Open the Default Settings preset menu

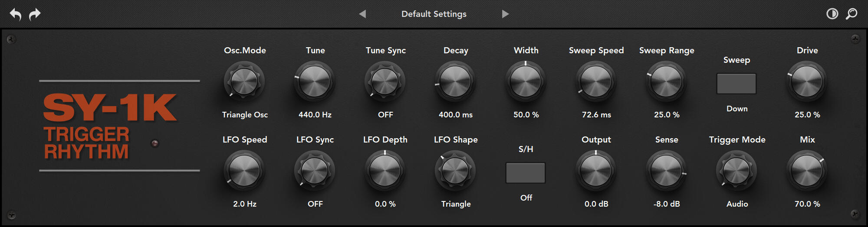coord(434,14)
